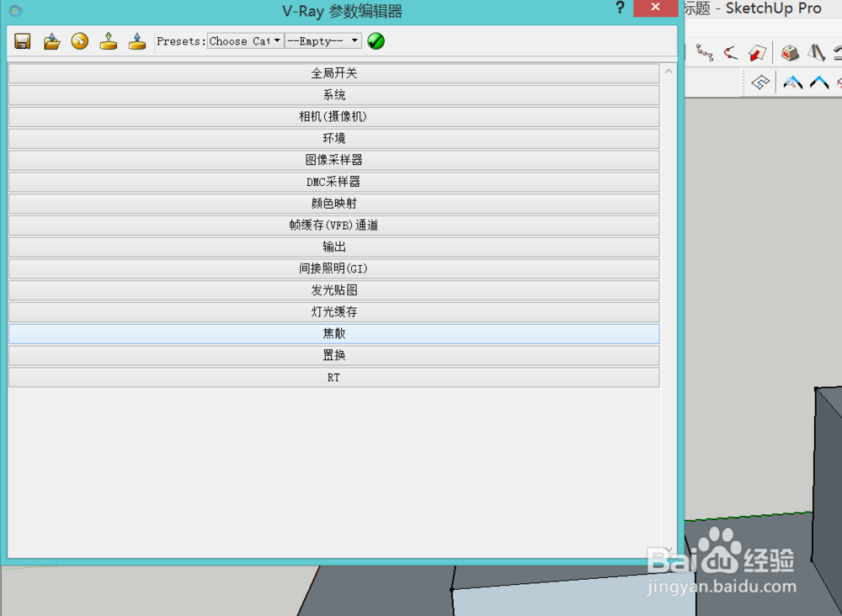Screen dimensions: 842x616
Task: Click the restore defaults round arrow icon
Action: click(80, 41)
